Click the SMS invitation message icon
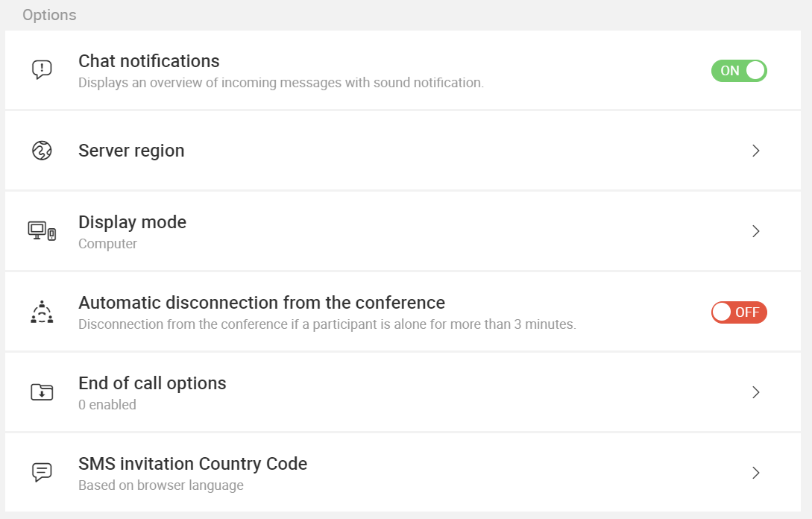The image size is (812, 519). click(42, 472)
